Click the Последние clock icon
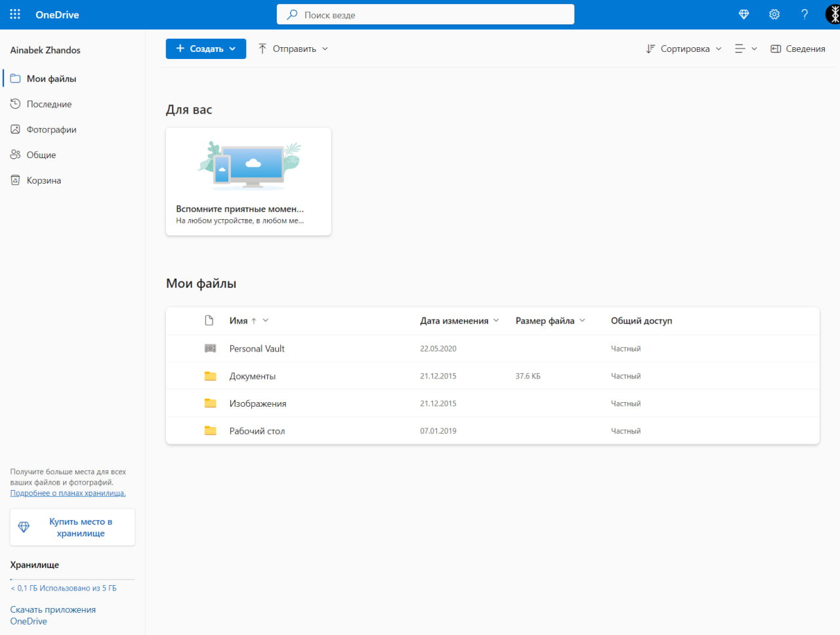The width and height of the screenshot is (840, 635). pos(15,104)
